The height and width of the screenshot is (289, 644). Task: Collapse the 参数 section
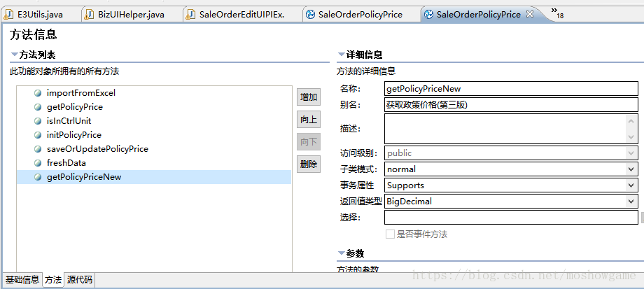click(341, 253)
